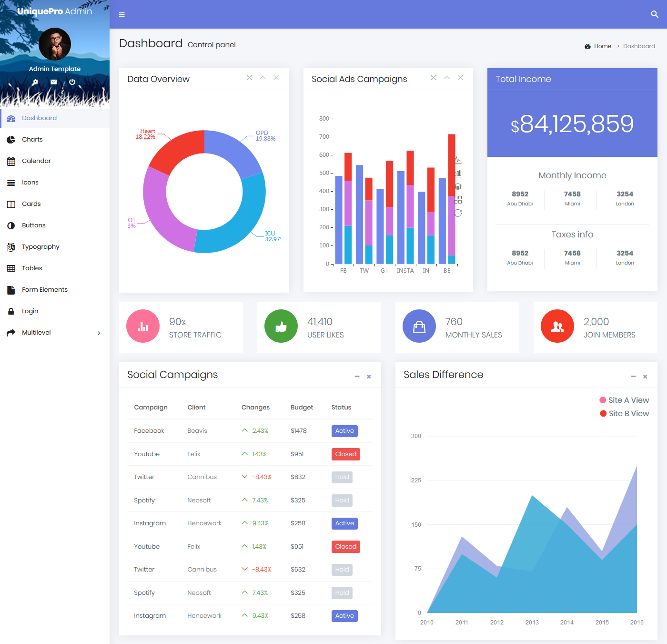Go to Icons page in sidebar
This screenshot has width=667, height=644.
pyautogui.click(x=55, y=183)
